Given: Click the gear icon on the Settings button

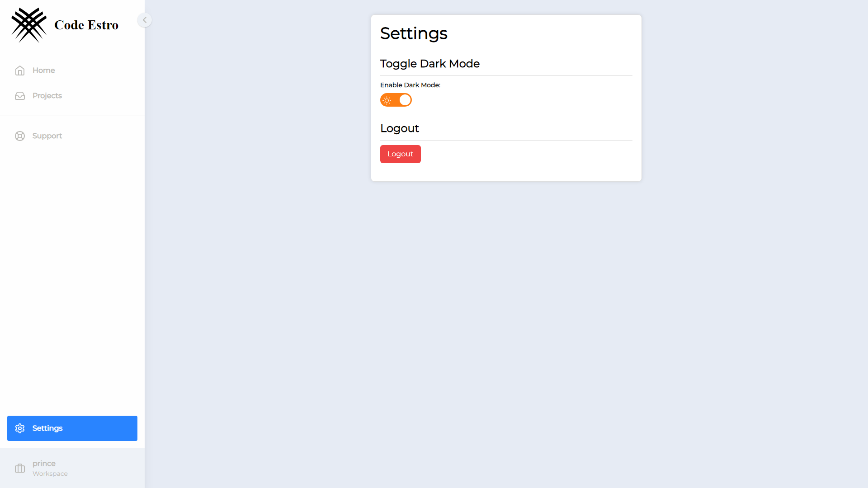Looking at the screenshot, I should [20, 428].
